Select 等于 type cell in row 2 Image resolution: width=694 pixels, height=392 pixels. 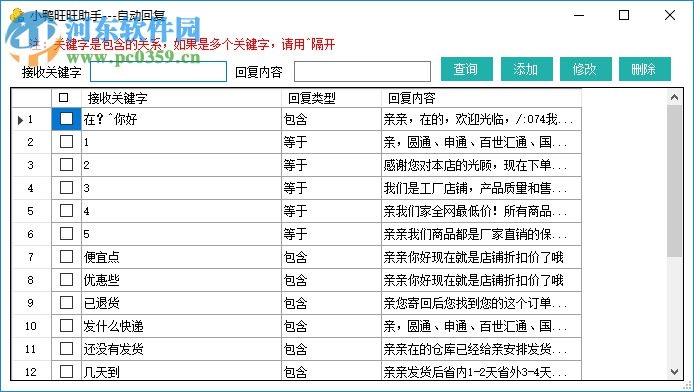click(332, 142)
